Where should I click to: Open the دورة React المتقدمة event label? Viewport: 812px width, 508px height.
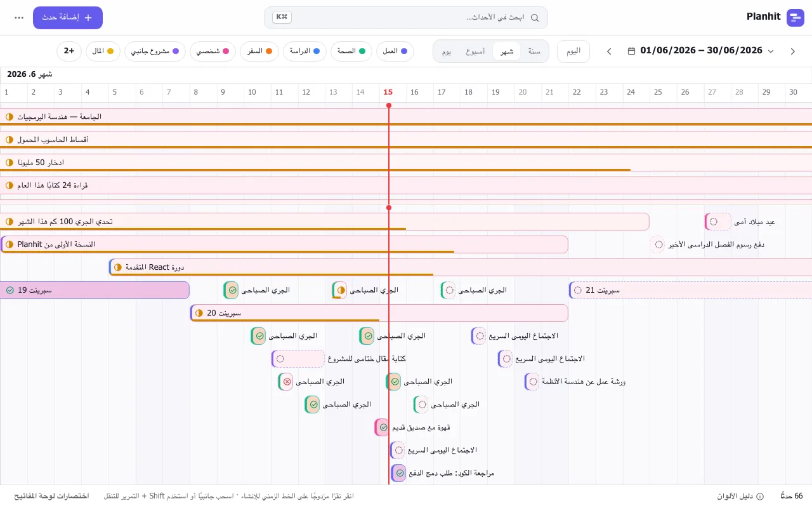(x=155, y=267)
